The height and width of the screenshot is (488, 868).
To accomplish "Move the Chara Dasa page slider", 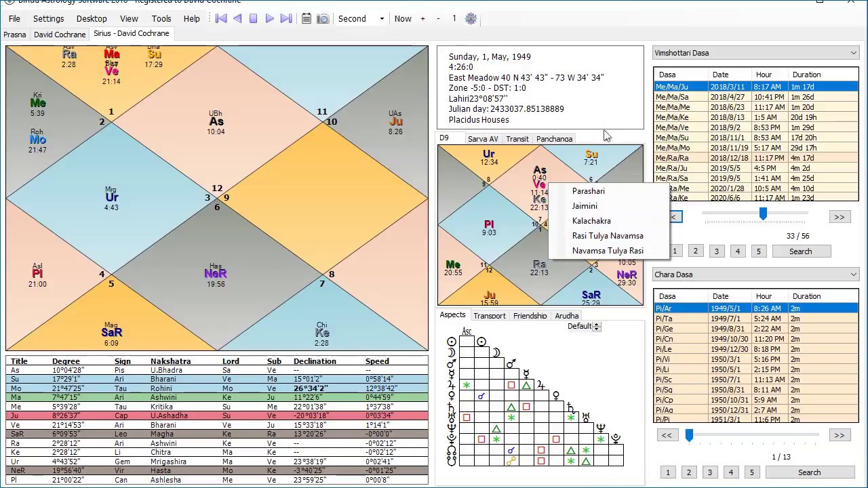I will [x=689, y=435].
